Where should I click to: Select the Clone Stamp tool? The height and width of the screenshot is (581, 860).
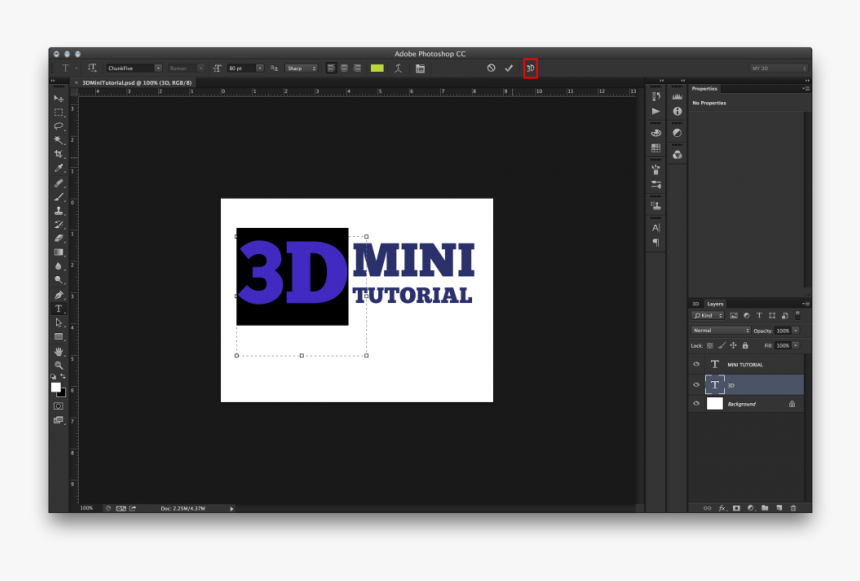click(59, 211)
